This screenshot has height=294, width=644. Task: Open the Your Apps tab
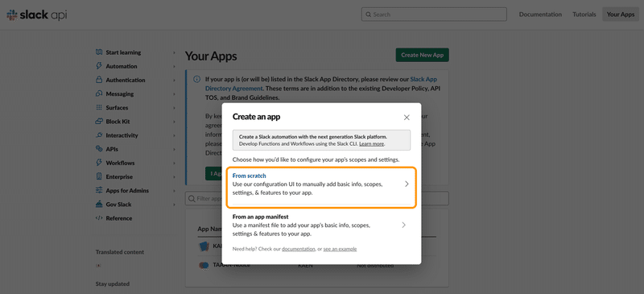coord(621,14)
